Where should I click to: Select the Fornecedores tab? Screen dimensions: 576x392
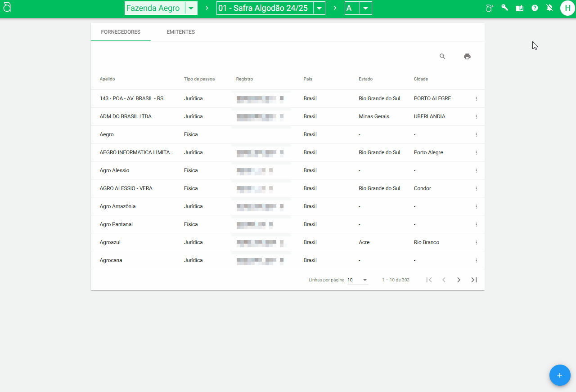coord(121,32)
